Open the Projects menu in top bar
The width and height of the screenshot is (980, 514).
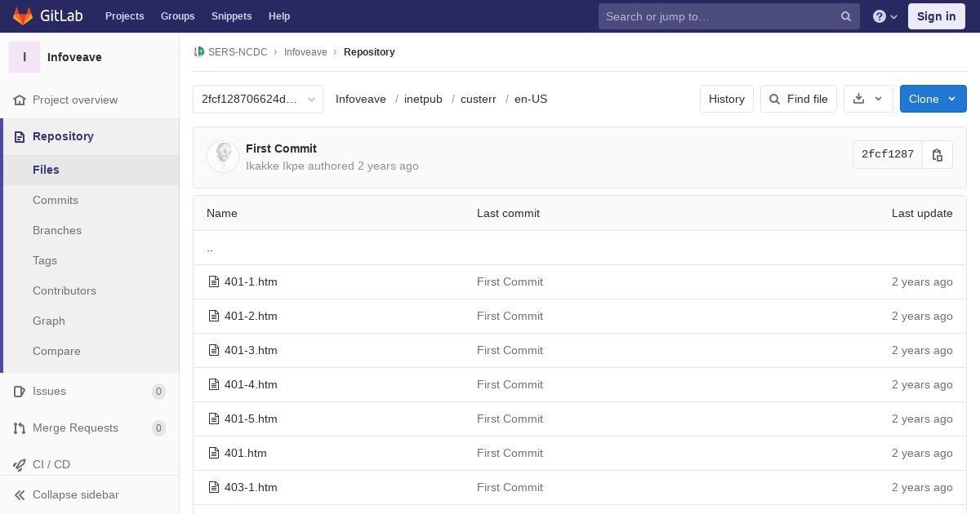(x=124, y=16)
